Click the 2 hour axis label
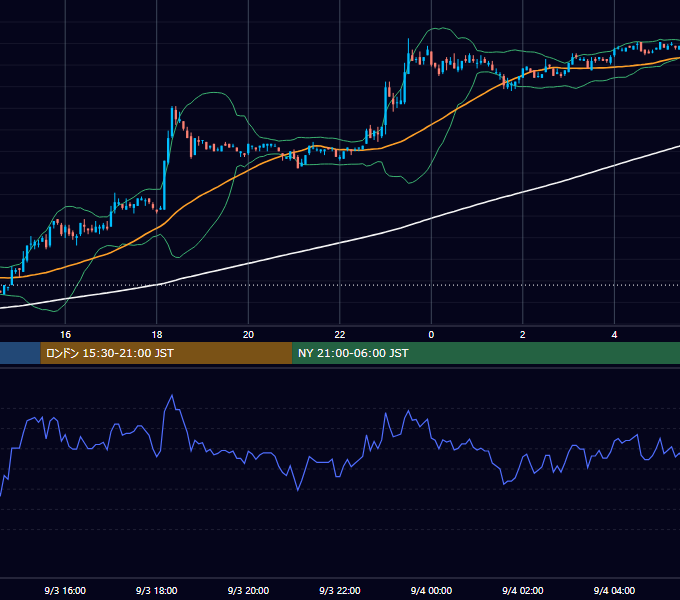This screenshot has height=600, width=680. pos(523,335)
